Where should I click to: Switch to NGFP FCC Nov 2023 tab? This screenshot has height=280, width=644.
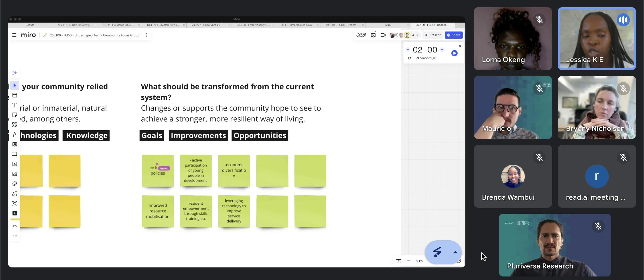[x=74, y=25]
